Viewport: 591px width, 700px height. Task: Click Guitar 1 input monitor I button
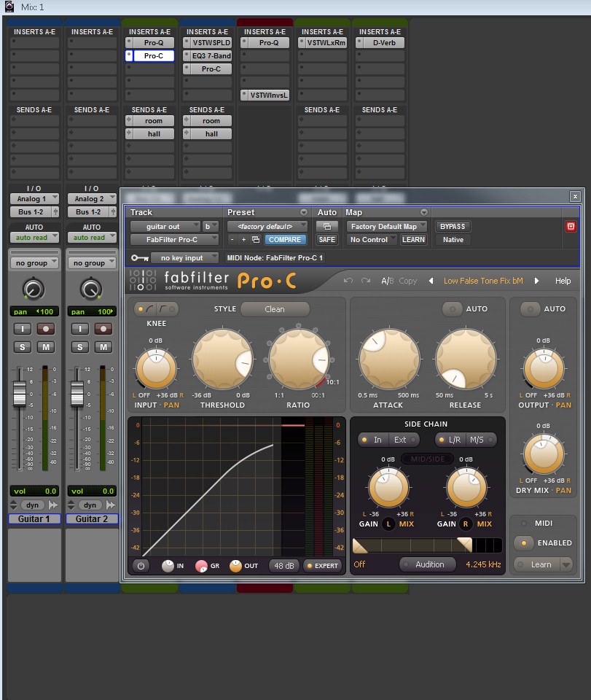coord(23,329)
